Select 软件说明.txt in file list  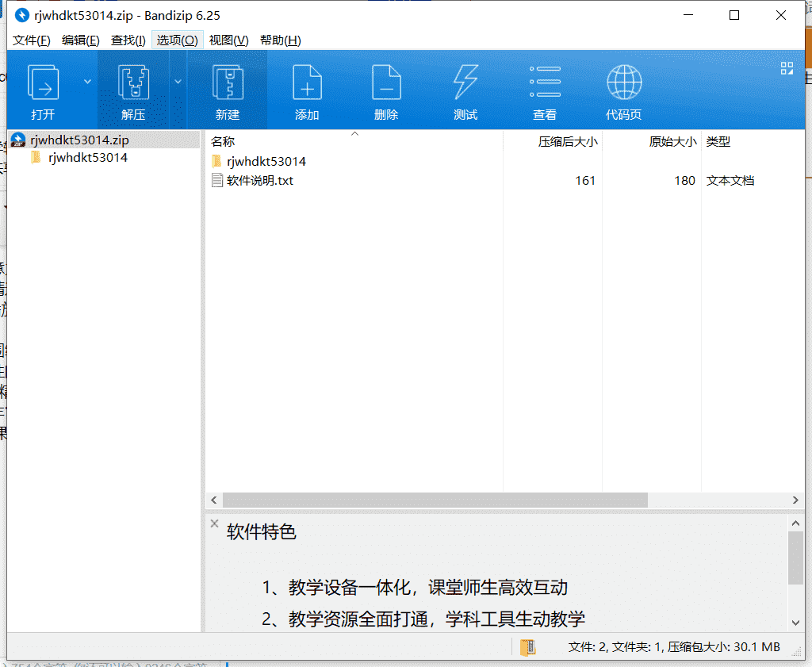coord(260,180)
